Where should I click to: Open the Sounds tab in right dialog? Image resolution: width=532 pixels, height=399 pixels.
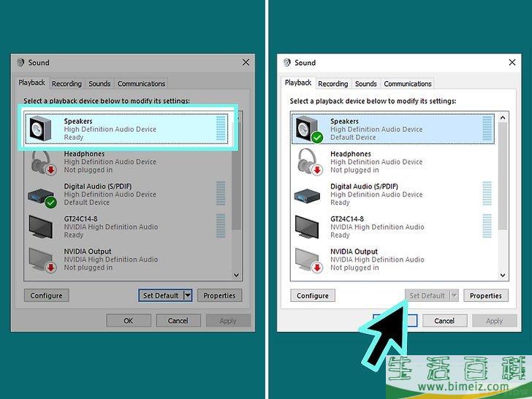365,84
